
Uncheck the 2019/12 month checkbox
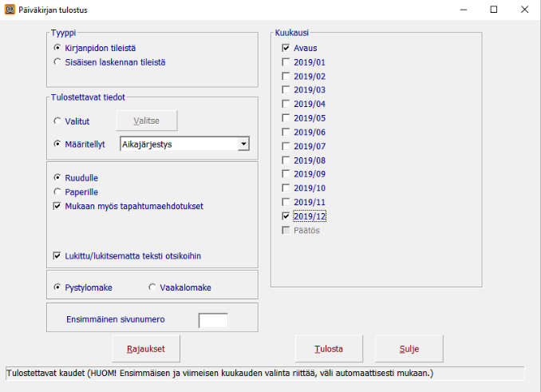coord(286,216)
